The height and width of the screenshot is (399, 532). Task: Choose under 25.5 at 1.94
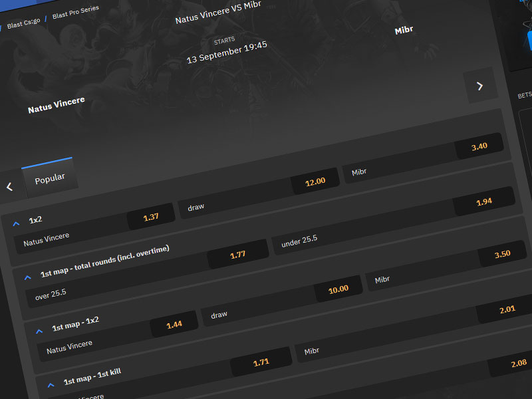coord(393,221)
